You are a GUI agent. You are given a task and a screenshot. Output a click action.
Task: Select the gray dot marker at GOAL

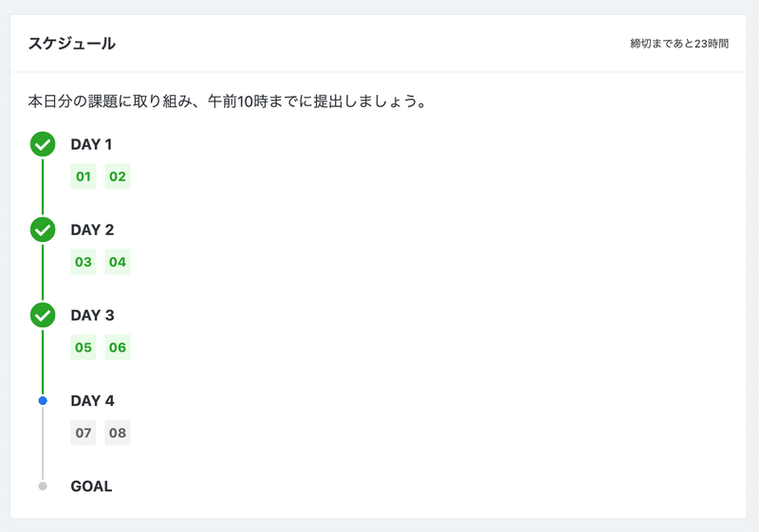(43, 486)
